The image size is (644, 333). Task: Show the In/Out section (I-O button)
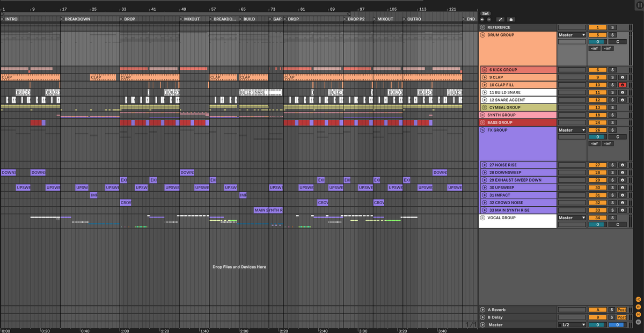point(638,299)
